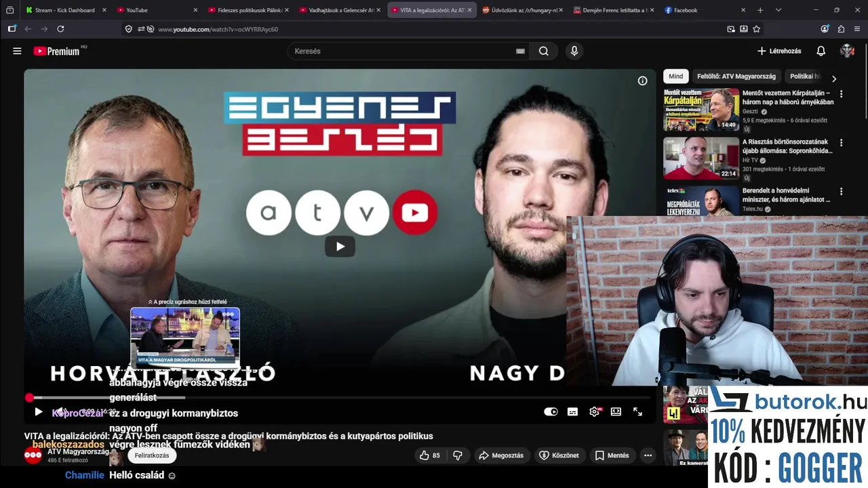Click the Mentés save button
Viewport: 868px width, 488px height.
pos(612,455)
